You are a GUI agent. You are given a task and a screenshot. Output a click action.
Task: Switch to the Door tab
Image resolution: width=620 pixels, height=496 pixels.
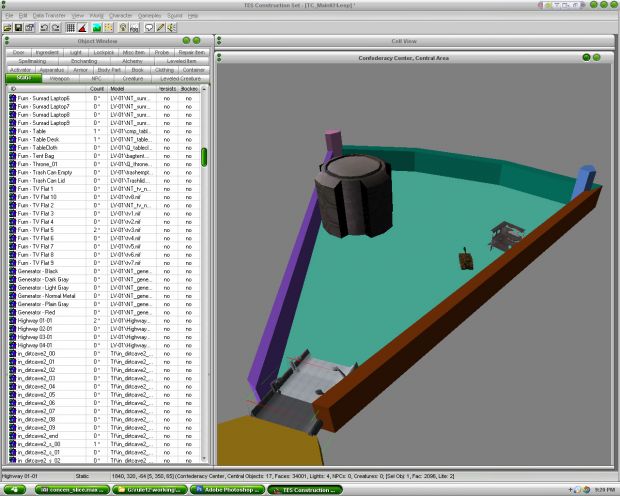(x=18, y=52)
